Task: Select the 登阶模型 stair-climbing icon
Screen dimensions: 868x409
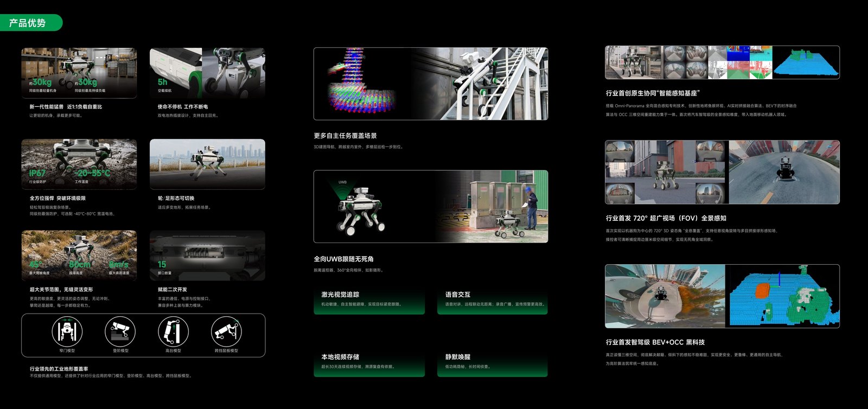Action: pos(120,331)
